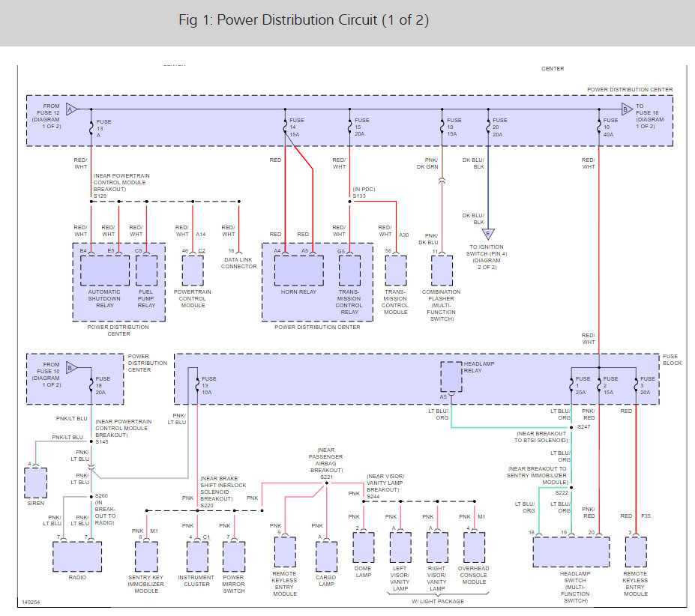Click the triangle connector B from Fuse 10
Image resolution: width=695 pixels, height=616 pixels.
coord(71,368)
